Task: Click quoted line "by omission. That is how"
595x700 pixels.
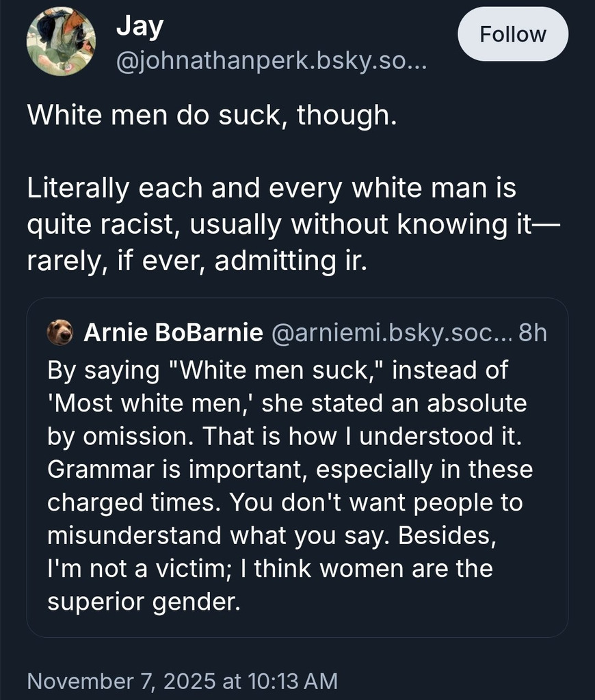Action: 285,436
